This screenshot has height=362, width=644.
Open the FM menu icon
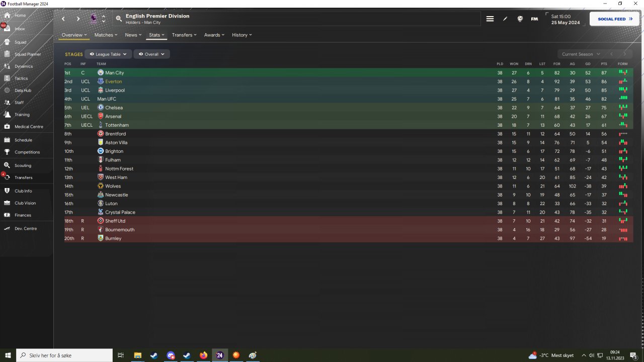point(534,19)
